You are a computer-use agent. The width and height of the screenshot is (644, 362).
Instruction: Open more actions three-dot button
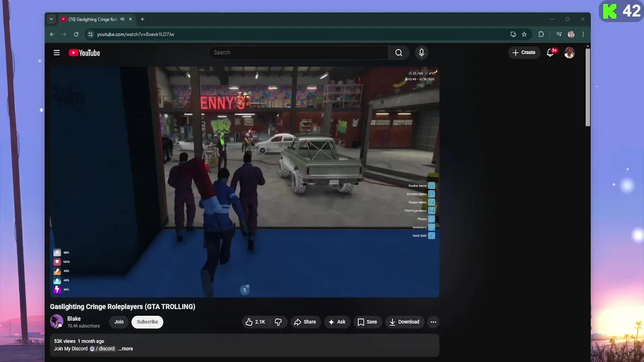pyautogui.click(x=433, y=322)
